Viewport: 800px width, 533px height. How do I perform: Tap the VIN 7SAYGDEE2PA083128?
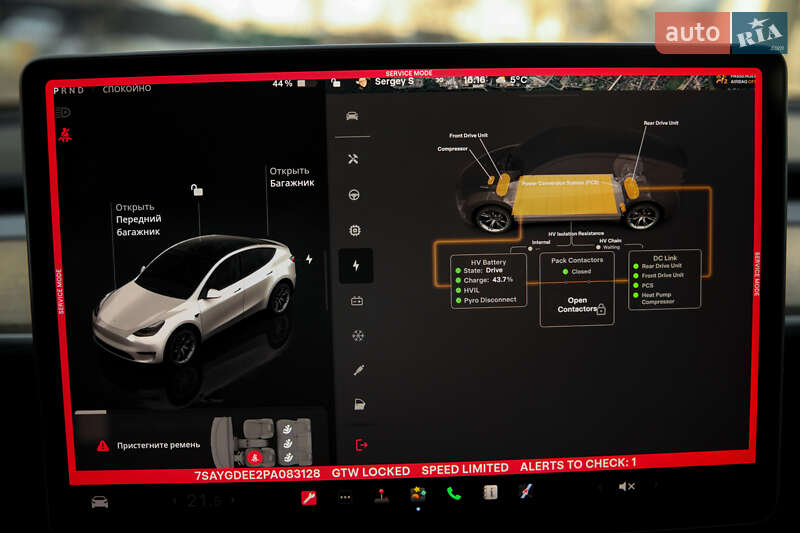[257, 474]
